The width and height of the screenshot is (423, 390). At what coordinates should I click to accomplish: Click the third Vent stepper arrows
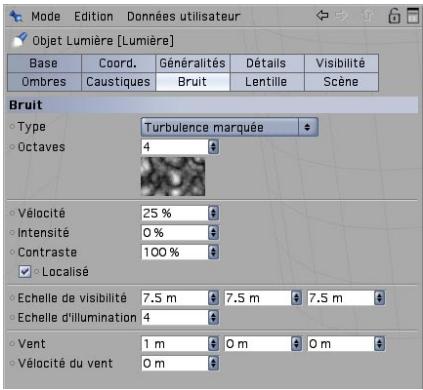pyautogui.click(x=380, y=344)
